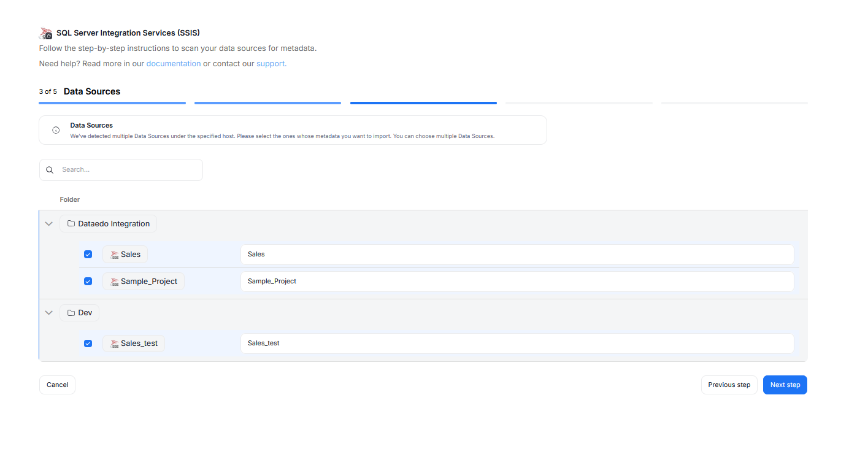Collapse the Dataedo Integration folder chevron

point(49,224)
